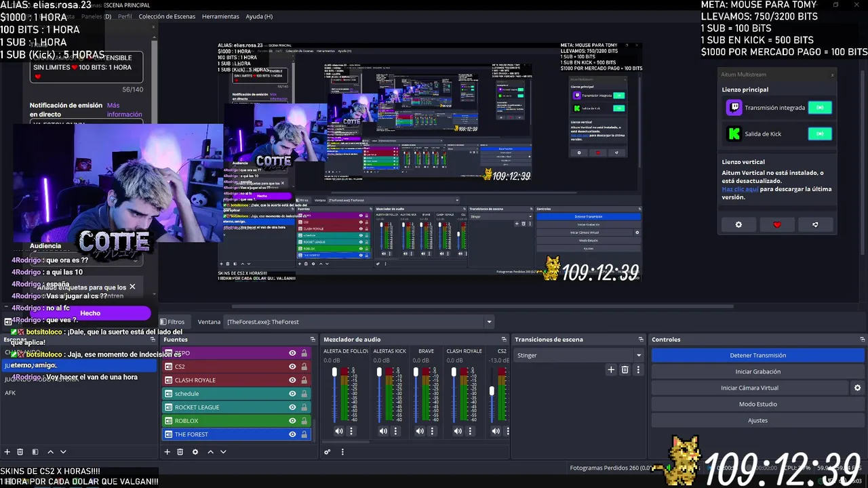Open transition properties three-dot menu

637,369
